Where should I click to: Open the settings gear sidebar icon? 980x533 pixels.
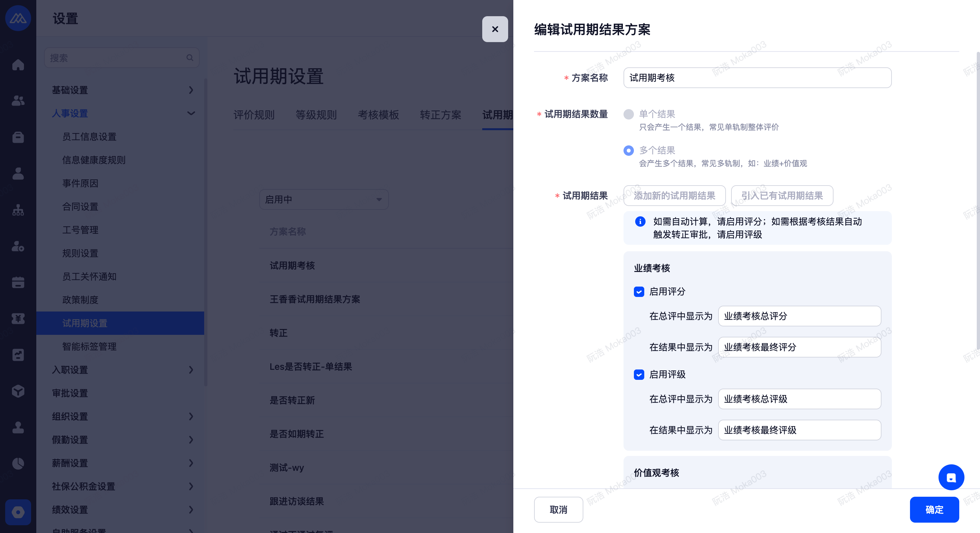(x=18, y=512)
